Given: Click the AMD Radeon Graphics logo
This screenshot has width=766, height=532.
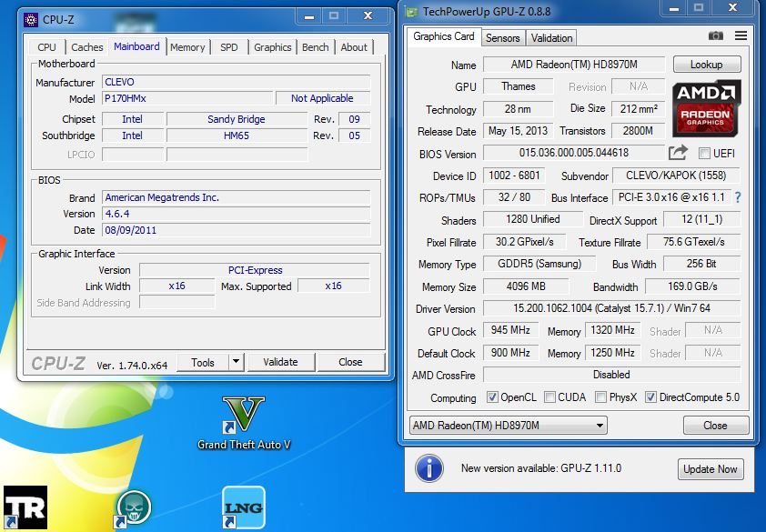Looking at the screenshot, I should (706, 108).
